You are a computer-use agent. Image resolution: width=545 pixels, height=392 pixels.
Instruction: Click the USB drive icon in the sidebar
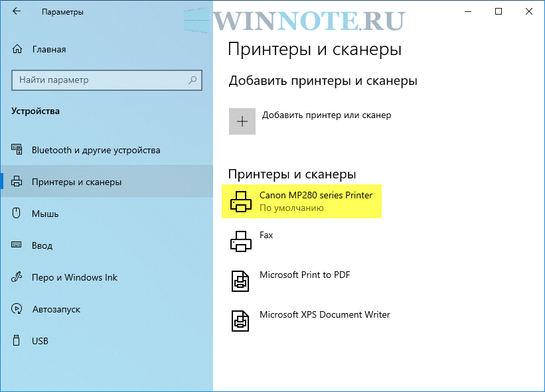point(17,341)
